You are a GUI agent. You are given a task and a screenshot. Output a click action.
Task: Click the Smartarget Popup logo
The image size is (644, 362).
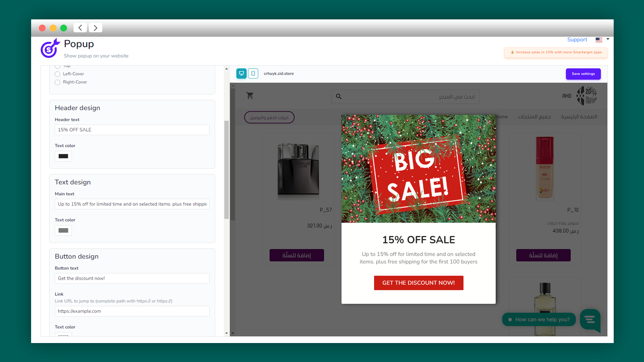[50, 48]
